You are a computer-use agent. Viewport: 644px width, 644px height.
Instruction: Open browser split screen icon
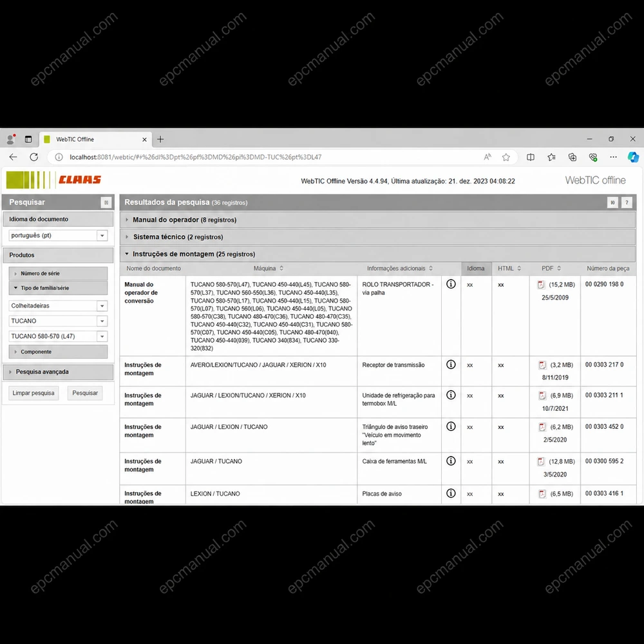point(530,157)
